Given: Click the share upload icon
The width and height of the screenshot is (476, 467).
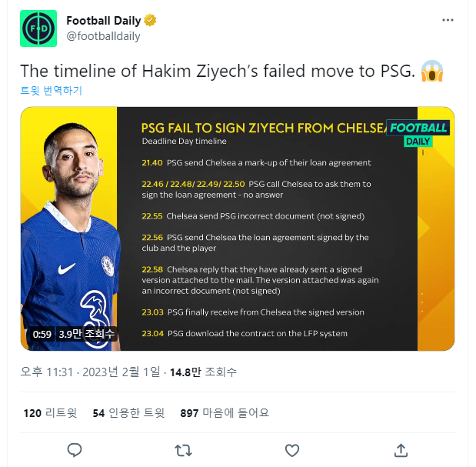Looking at the screenshot, I should coord(401,449).
